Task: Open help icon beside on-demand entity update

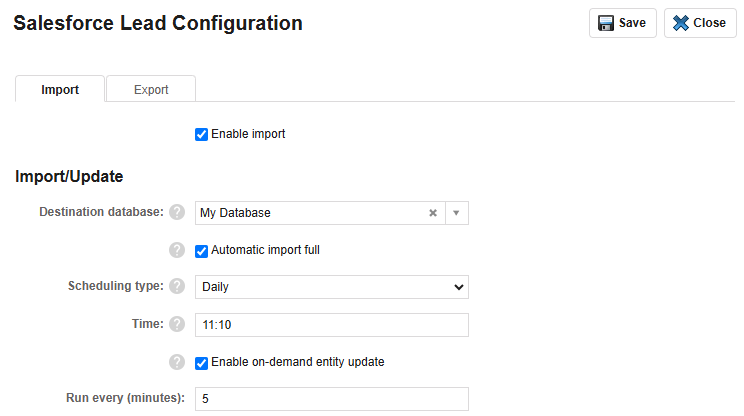Action: point(177,362)
